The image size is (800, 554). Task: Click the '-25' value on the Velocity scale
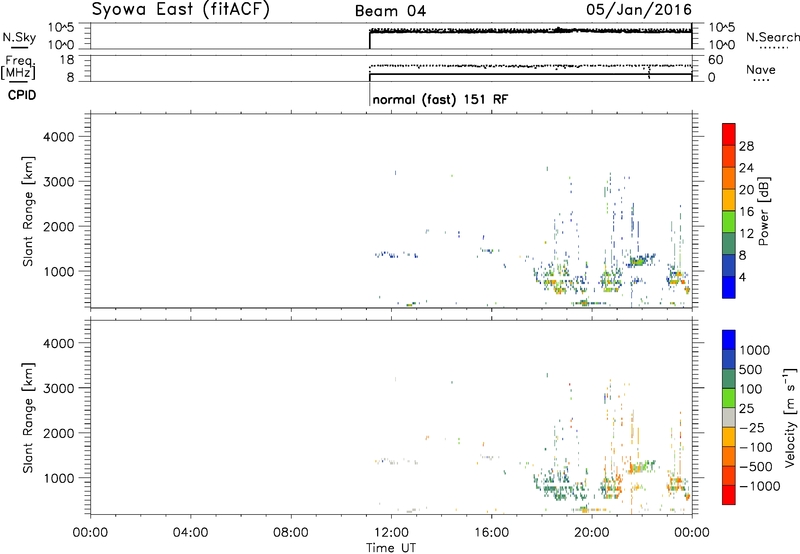[x=752, y=428]
